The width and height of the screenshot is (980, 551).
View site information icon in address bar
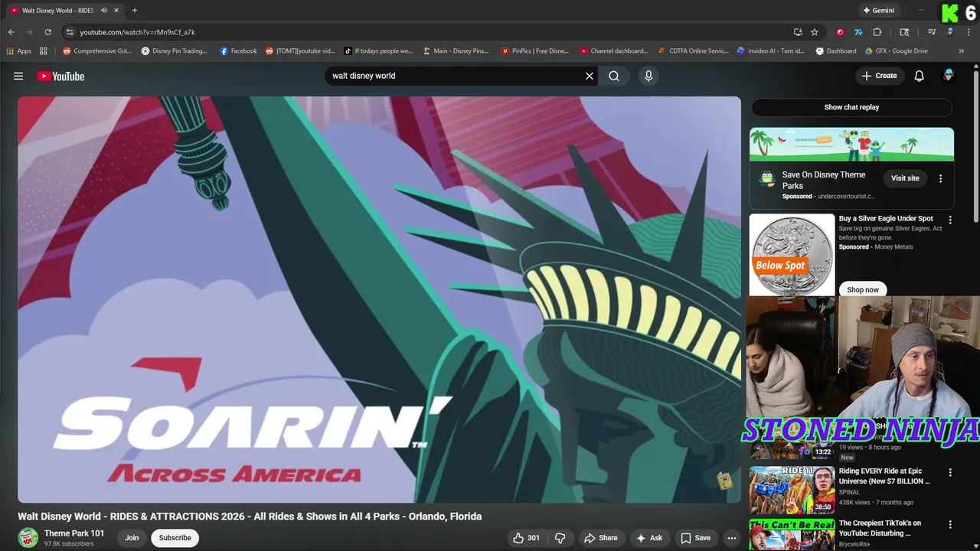(70, 32)
